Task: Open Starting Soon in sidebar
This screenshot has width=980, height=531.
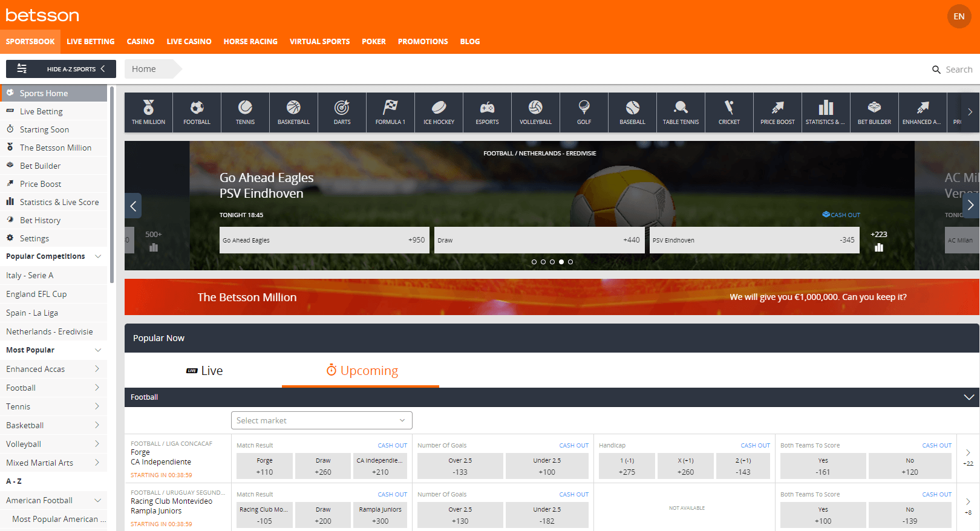Action: 53,129
